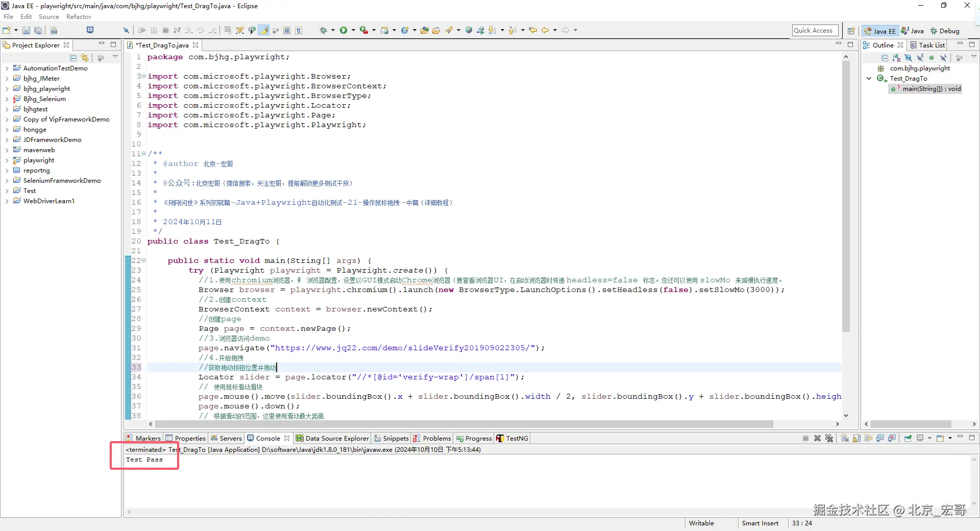
Task: Open the Refactor menu
Action: click(x=79, y=17)
